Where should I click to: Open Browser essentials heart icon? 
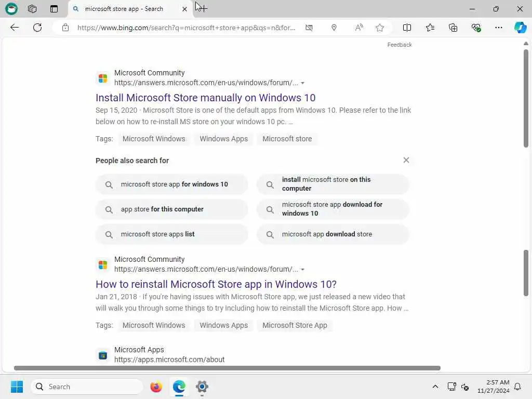click(476, 28)
